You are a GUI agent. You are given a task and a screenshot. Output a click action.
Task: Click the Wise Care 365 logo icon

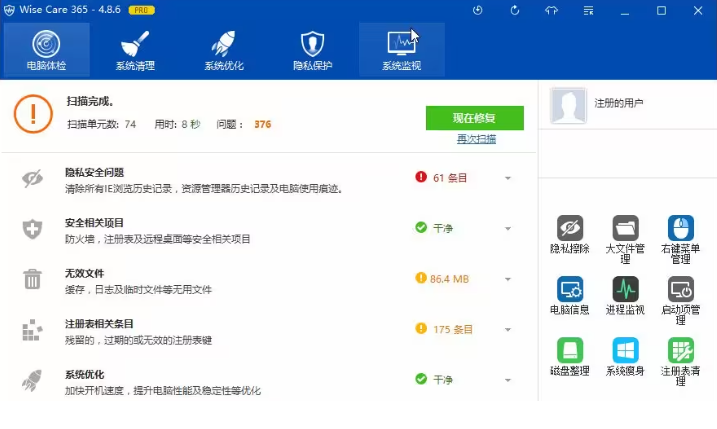[9, 10]
